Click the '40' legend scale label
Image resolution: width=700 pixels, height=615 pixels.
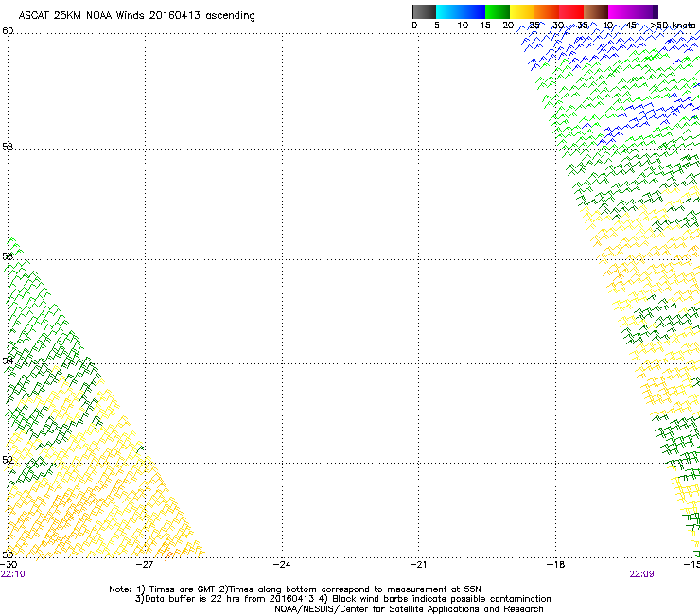pyautogui.click(x=607, y=26)
